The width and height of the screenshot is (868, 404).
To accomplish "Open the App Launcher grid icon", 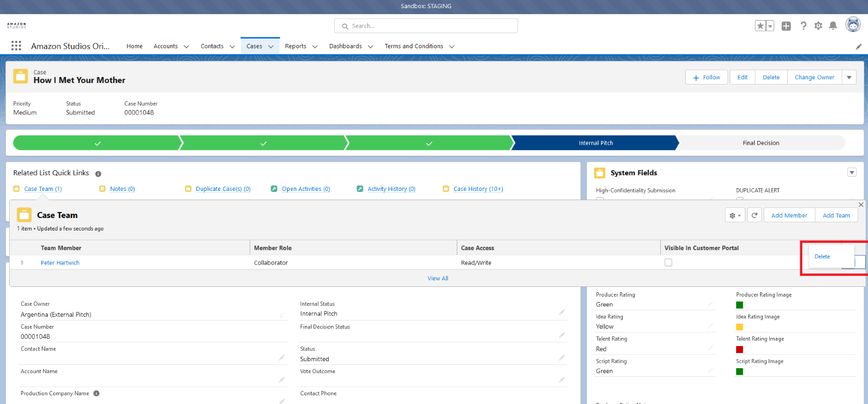I will [x=16, y=46].
